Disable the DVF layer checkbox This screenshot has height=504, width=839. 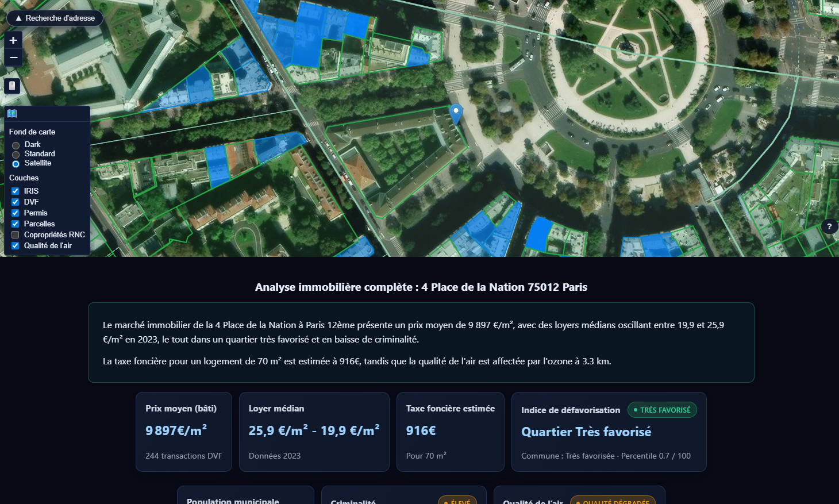click(x=16, y=202)
